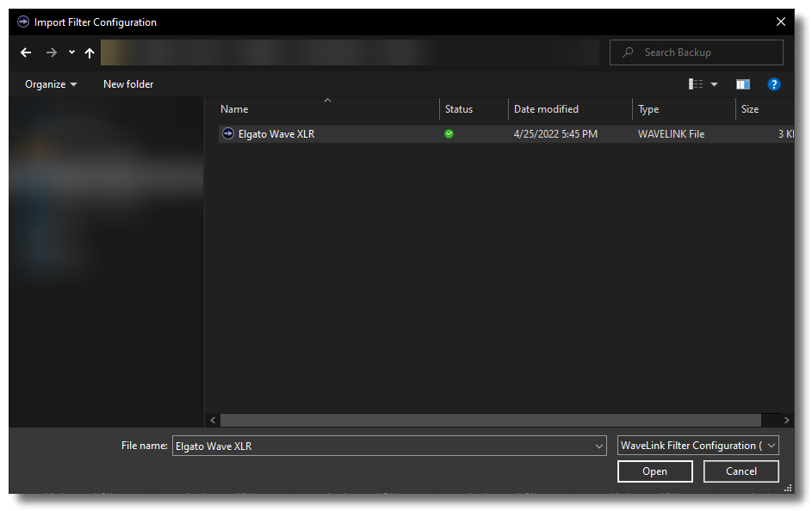This screenshot has width=812, height=511.
Task: Click the Search Backup field
Action: [696, 52]
